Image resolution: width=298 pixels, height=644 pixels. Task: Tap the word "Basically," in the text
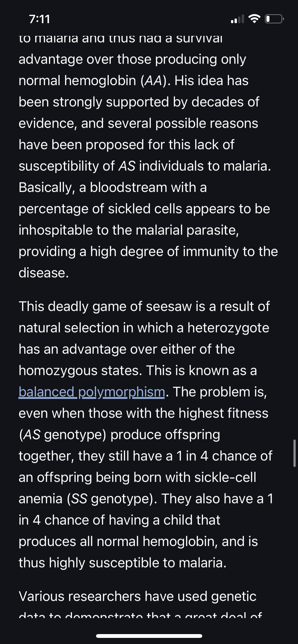click(x=47, y=188)
